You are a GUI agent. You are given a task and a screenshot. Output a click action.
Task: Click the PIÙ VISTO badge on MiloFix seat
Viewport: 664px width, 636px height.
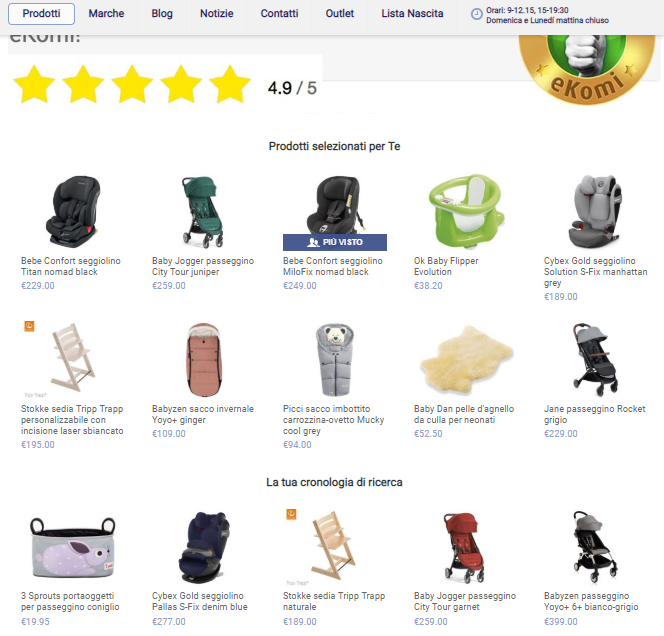coord(335,242)
